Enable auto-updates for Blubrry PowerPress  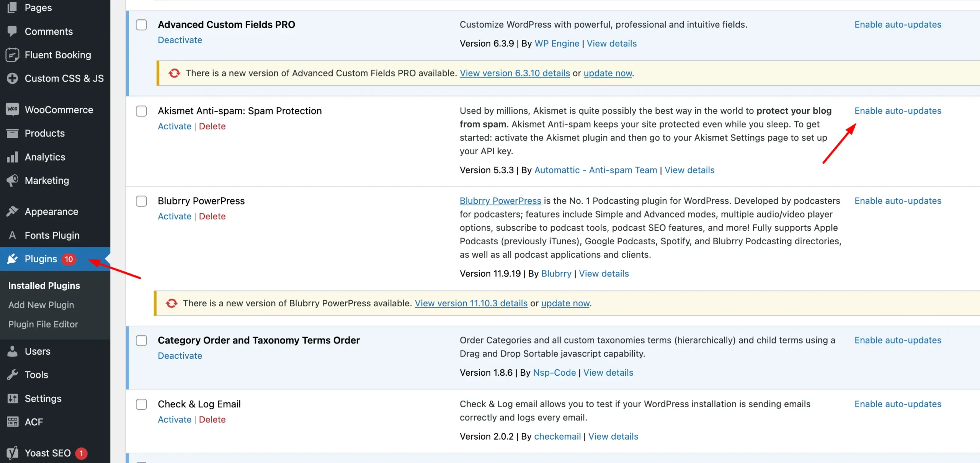pyautogui.click(x=898, y=201)
